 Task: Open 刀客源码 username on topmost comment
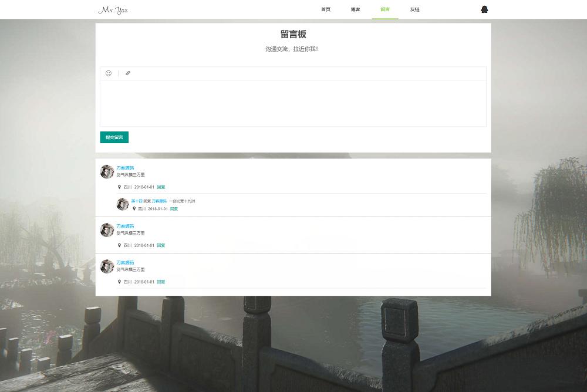pyautogui.click(x=125, y=168)
